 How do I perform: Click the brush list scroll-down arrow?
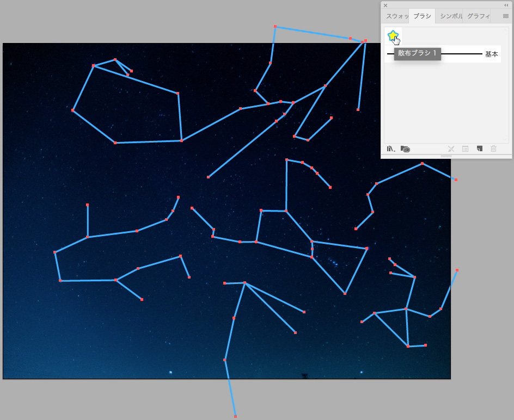click(506, 140)
